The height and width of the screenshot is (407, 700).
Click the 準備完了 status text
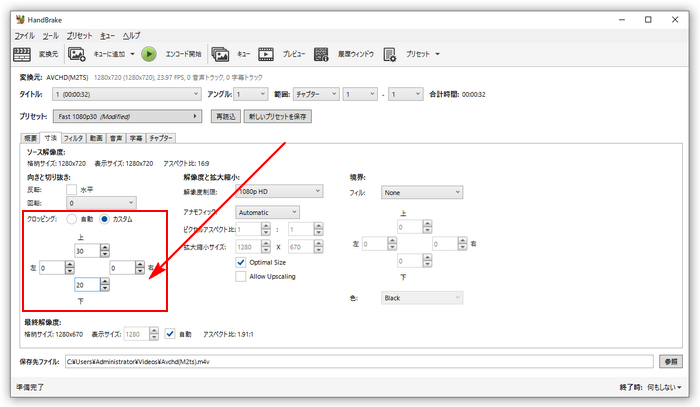[30, 387]
